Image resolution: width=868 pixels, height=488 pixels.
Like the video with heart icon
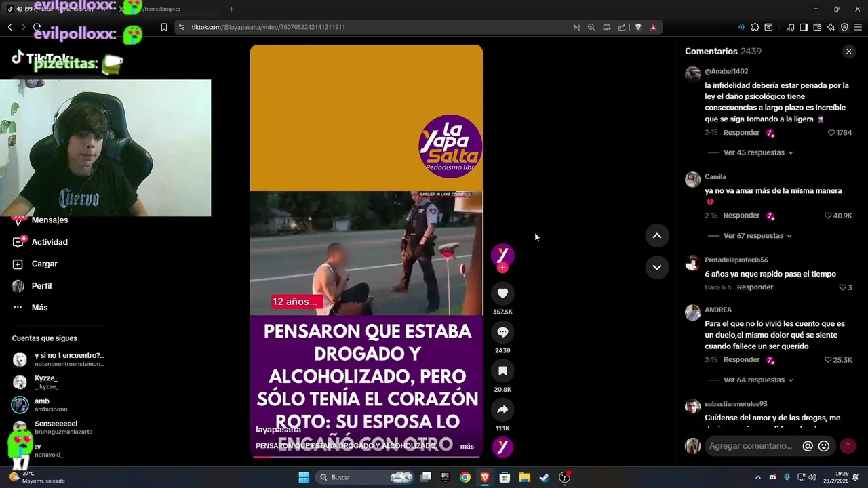(x=502, y=293)
